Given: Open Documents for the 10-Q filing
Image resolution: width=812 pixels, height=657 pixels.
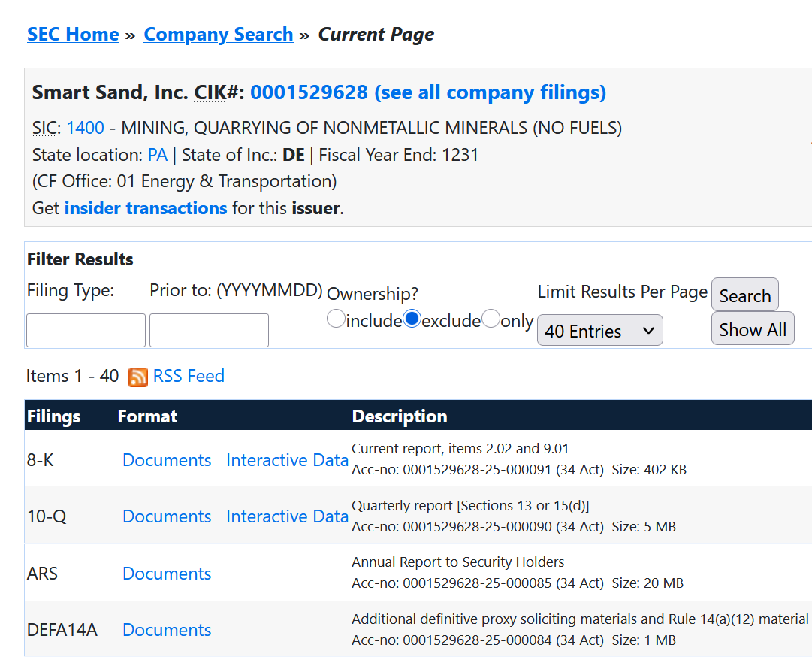Looking at the screenshot, I should click(x=167, y=516).
